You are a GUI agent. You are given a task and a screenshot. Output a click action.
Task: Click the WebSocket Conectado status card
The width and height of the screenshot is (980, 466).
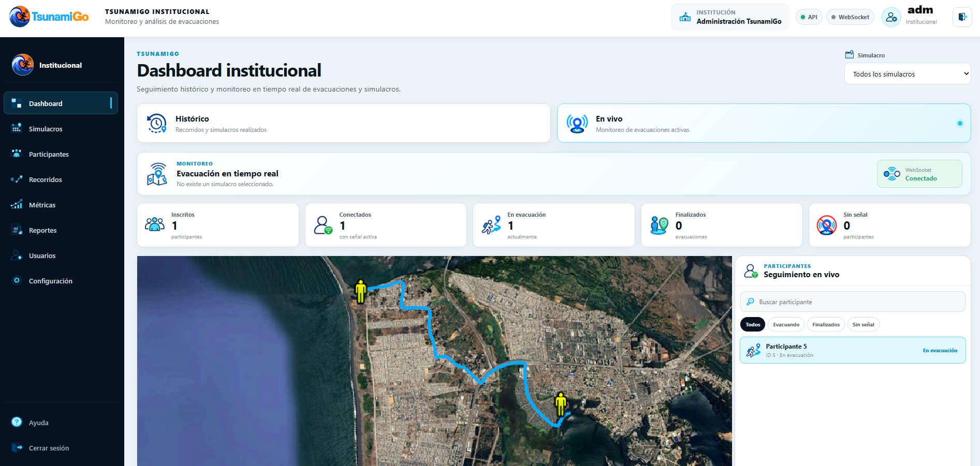tap(919, 174)
